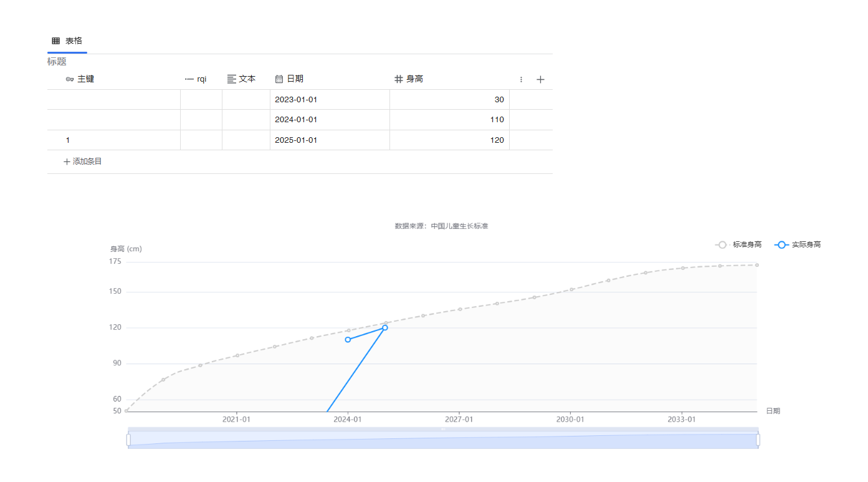Click the primary key cell containing 1
The image size is (868, 482).
coord(113,140)
